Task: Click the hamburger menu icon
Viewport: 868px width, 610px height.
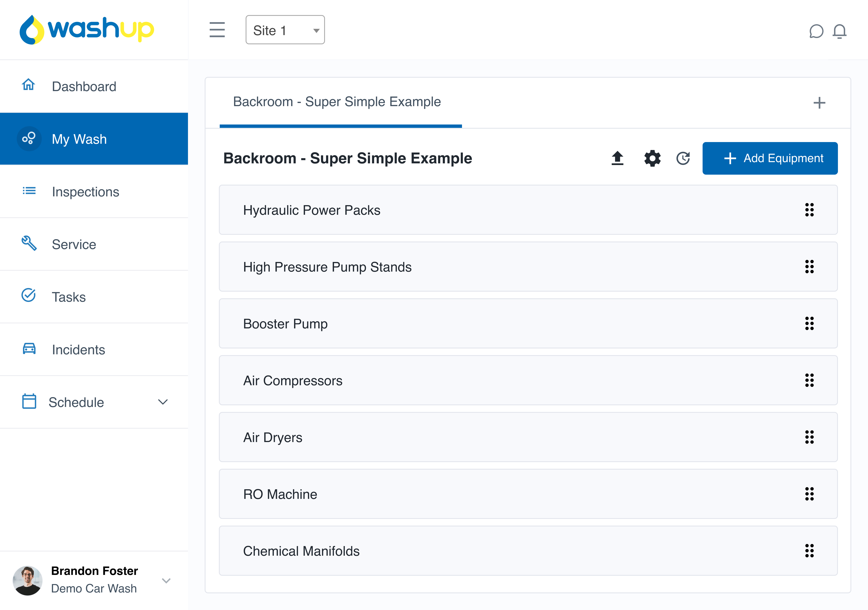Action: click(217, 30)
